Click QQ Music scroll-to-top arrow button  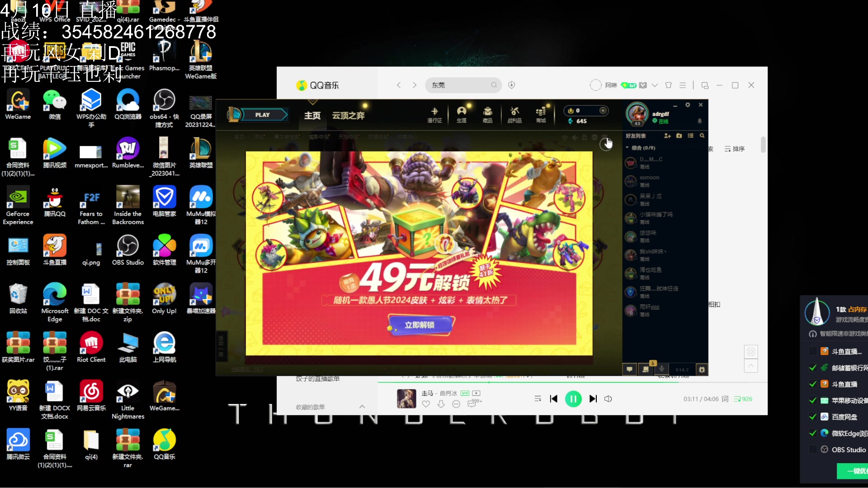(x=751, y=366)
